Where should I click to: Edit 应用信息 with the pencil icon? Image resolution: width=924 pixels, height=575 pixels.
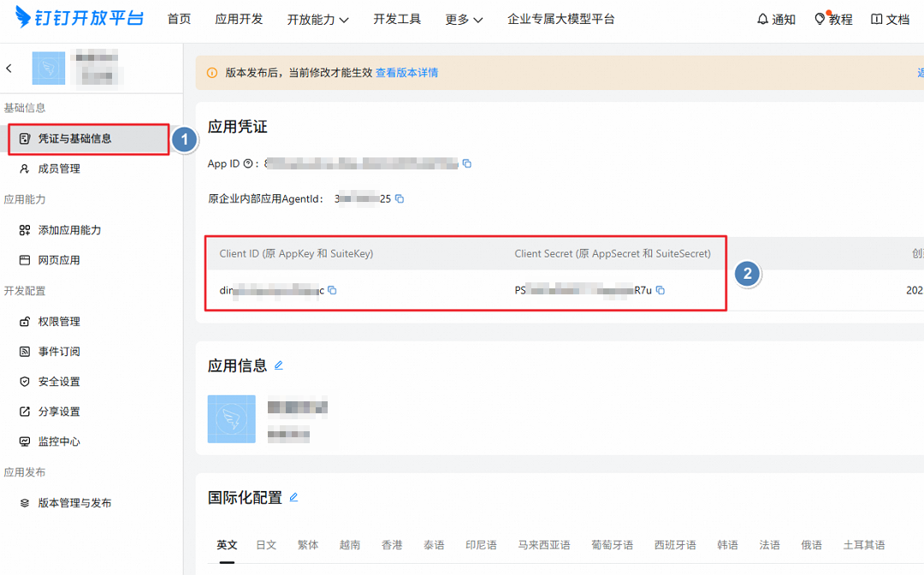279,365
